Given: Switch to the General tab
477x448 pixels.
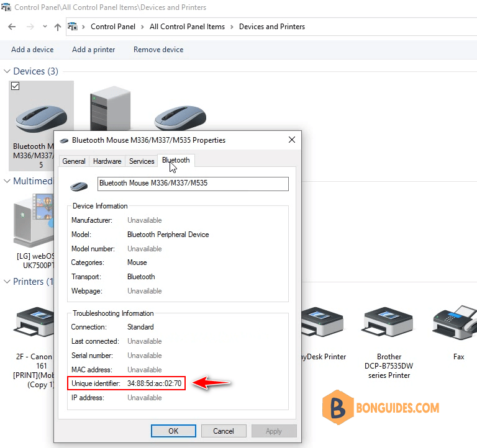Looking at the screenshot, I should coord(74,161).
